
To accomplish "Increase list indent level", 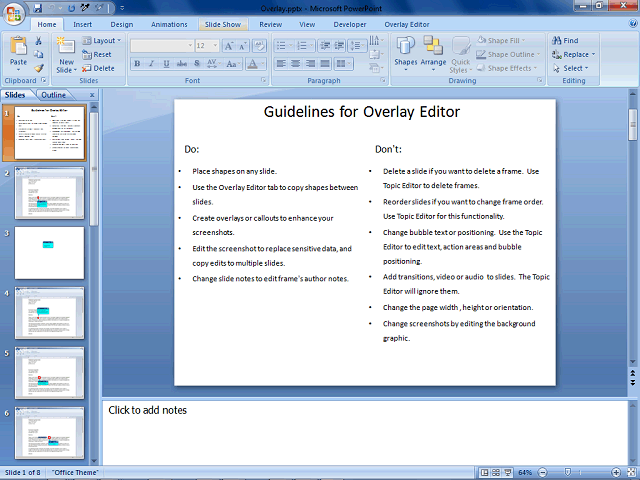I will [x=339, y=46].
